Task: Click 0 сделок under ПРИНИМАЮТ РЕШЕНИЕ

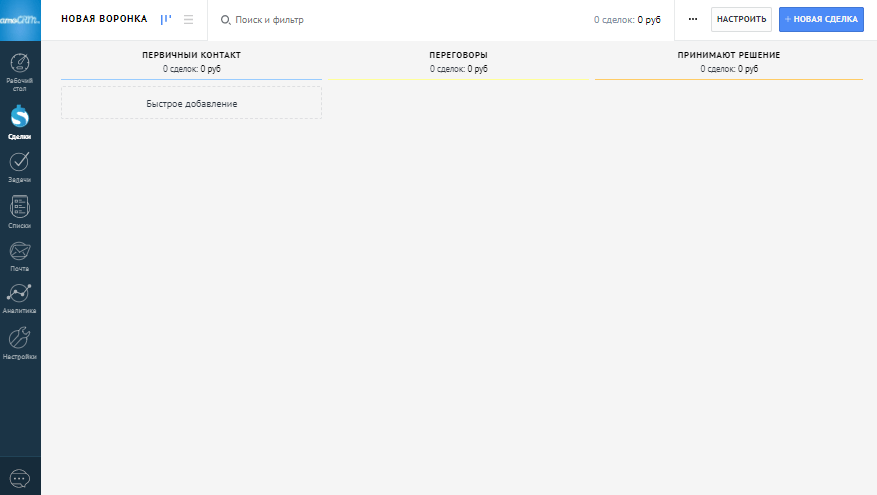Action: tap(729, 69)
